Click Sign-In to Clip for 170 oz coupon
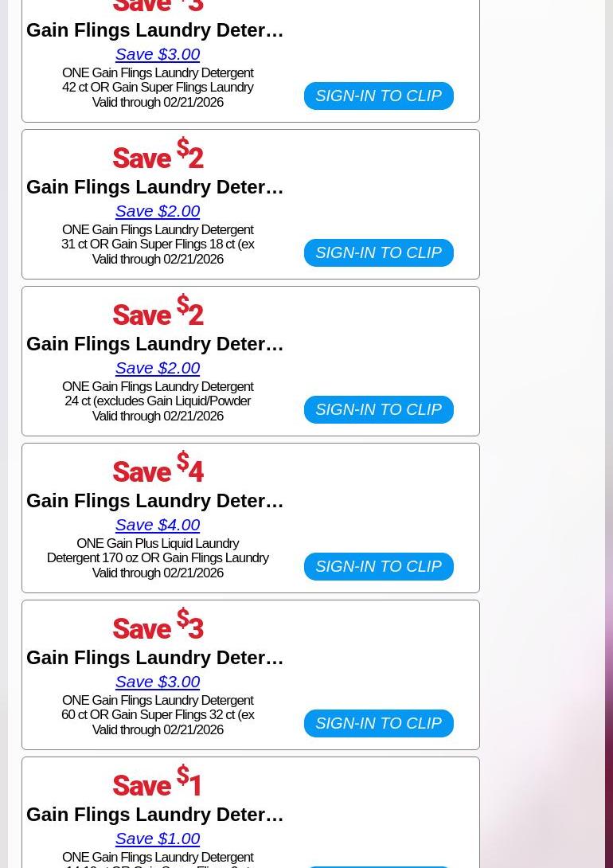Viewport: 613px width, 868px height. click(378, 566)
